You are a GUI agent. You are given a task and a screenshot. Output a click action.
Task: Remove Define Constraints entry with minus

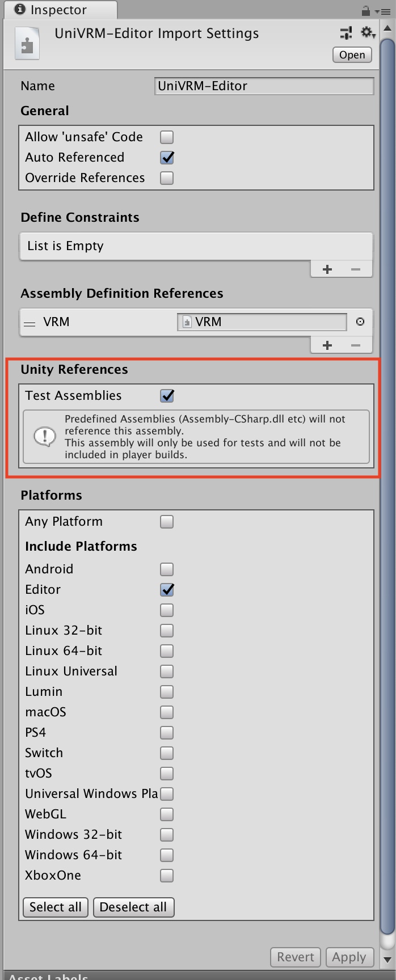(x=356, y=269)
